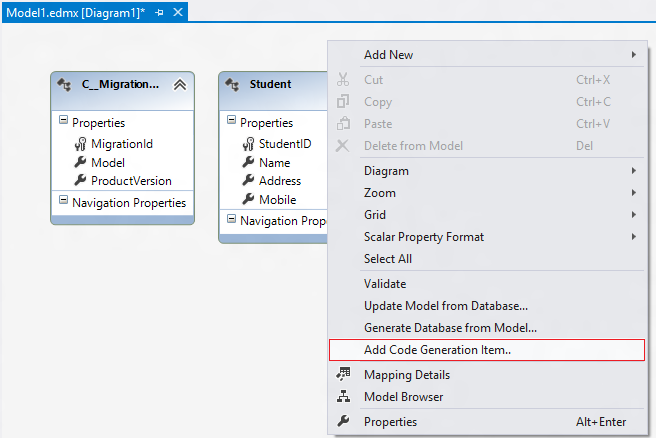Click the Copy icon in context menu
Image resolution: width=656 pixels, height=438 pixels.
click(x=343, y=101)
